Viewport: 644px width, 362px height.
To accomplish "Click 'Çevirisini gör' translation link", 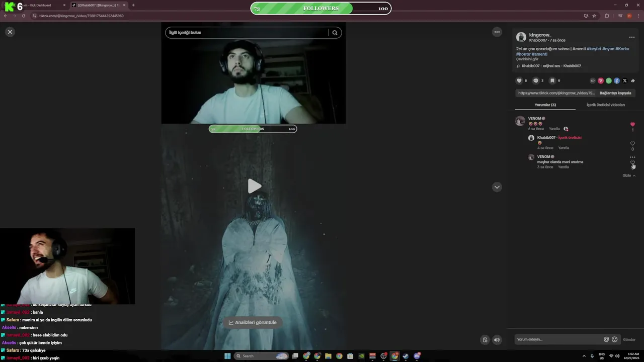I will [527, 59].
